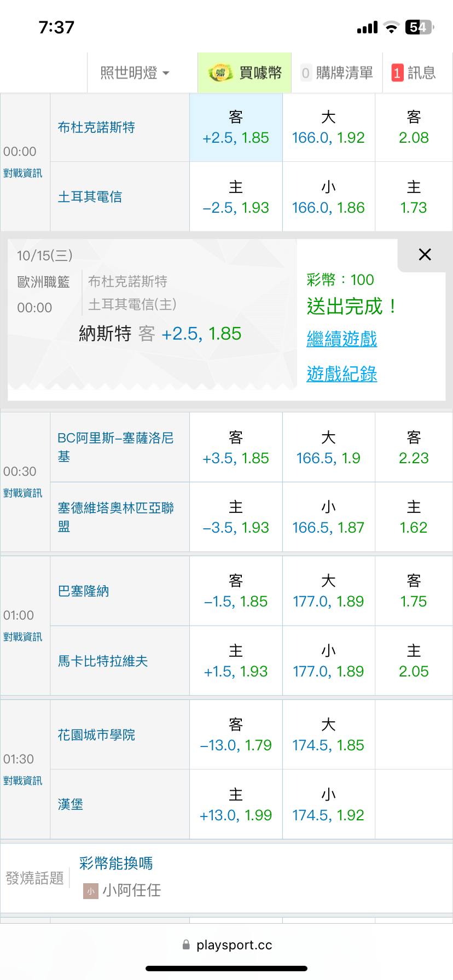This screenshot has width=453, height=980.
Task: Tap 小阿任任 user avatar
Action: point(90,891)
